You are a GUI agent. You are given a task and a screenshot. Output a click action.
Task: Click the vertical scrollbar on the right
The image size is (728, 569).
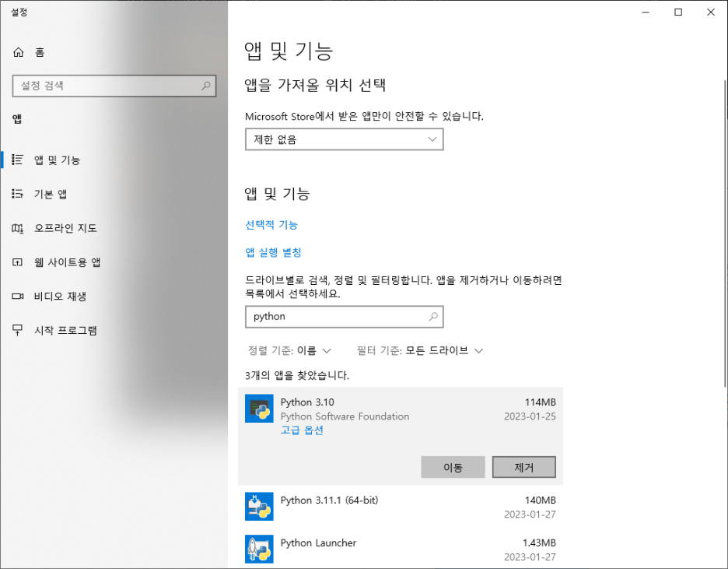(x=725, y=232)
